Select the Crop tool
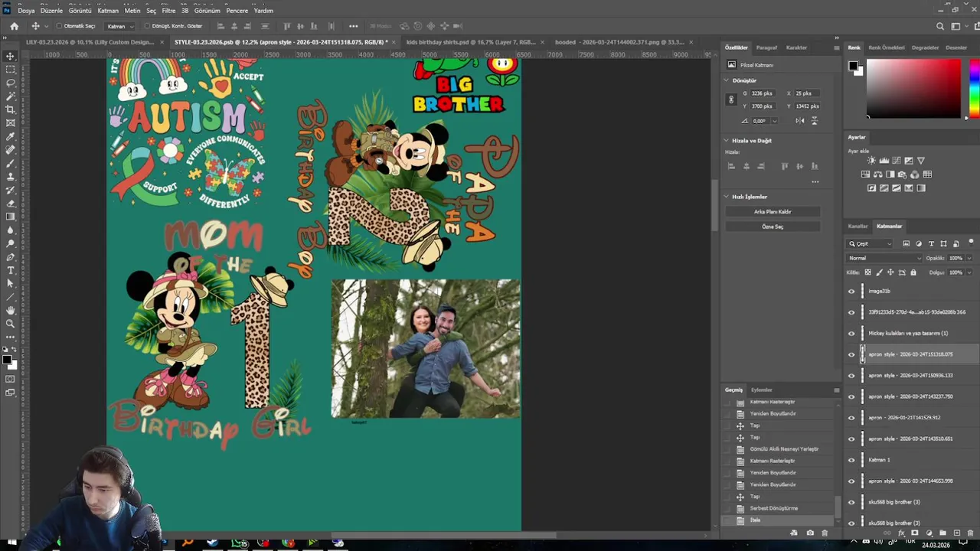The image size is (980, 551). (11, 109)
